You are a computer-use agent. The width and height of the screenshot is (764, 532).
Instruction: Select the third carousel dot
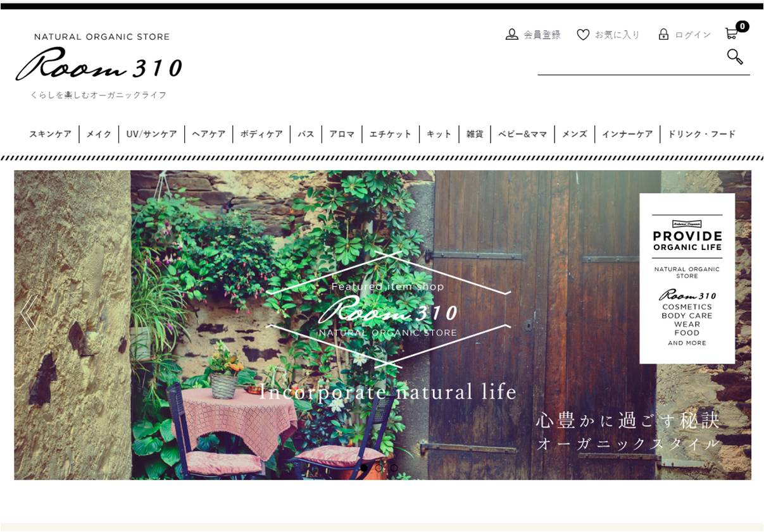(x=394, y=468)
